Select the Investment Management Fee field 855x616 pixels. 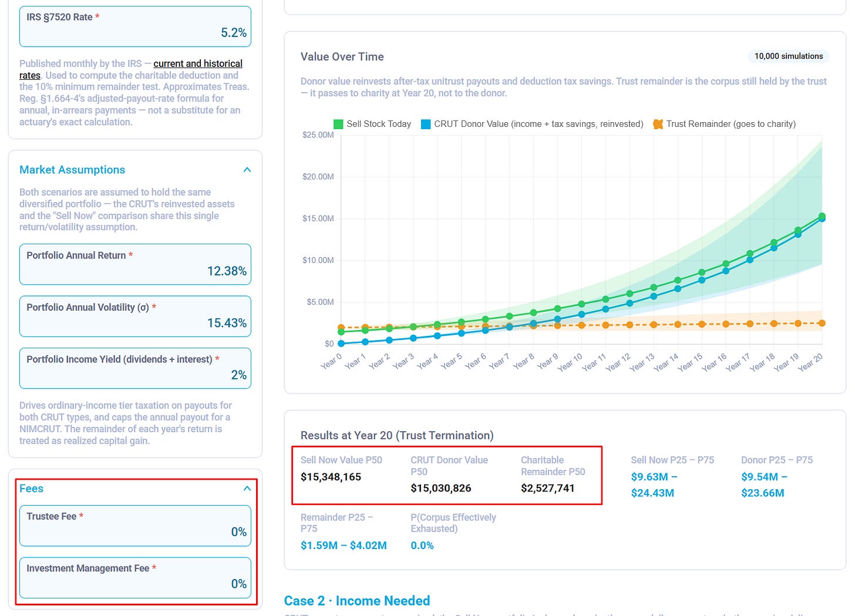[x=135, y=577]
